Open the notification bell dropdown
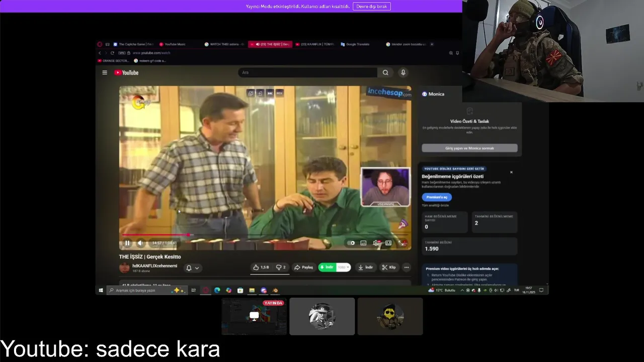The height and width of the screenshot is (362, 644). tap(193, 268)
